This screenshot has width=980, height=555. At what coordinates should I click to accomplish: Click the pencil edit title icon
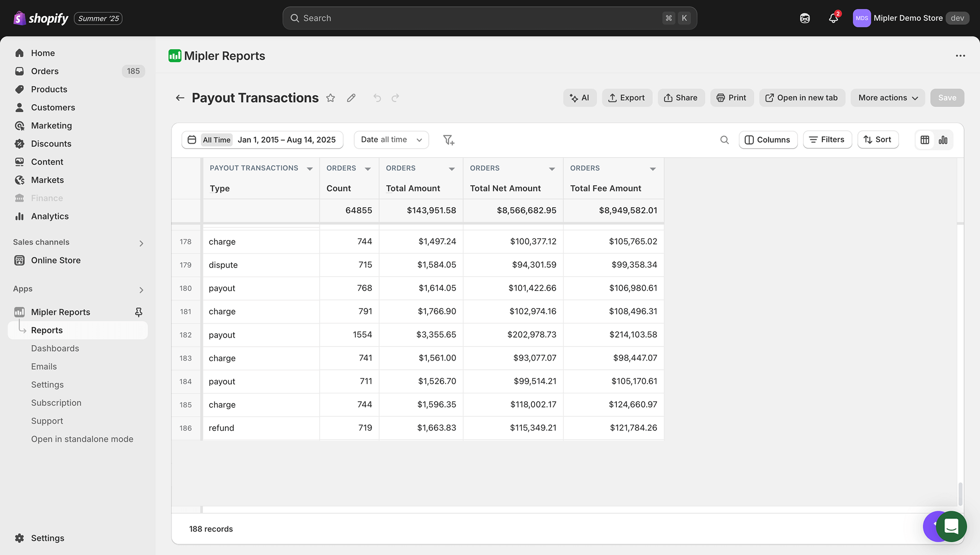tap(351, 98)
